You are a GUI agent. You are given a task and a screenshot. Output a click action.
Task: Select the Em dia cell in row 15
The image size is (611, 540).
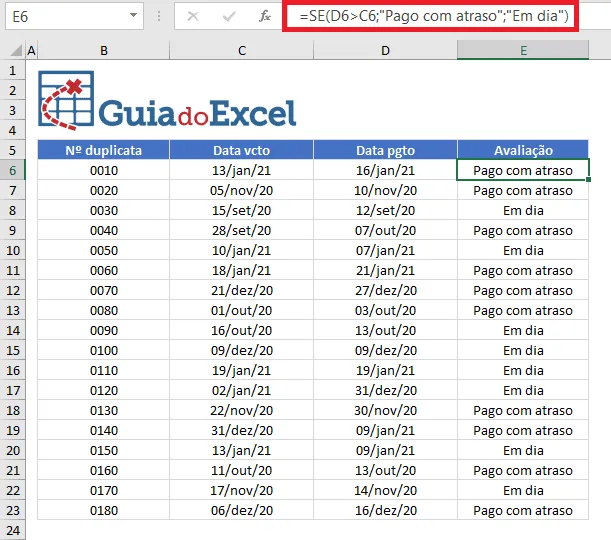[x=523, y=350]
